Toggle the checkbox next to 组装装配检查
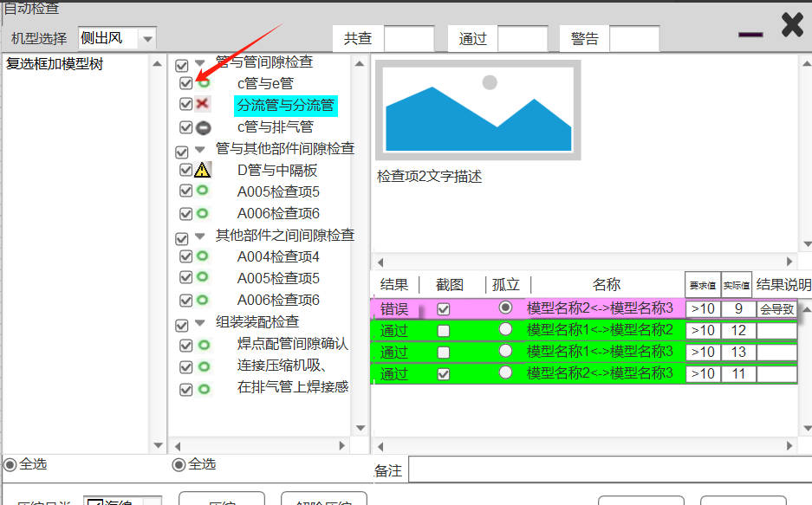This screenshot has width=812, height=505. [x=181, y=324]
